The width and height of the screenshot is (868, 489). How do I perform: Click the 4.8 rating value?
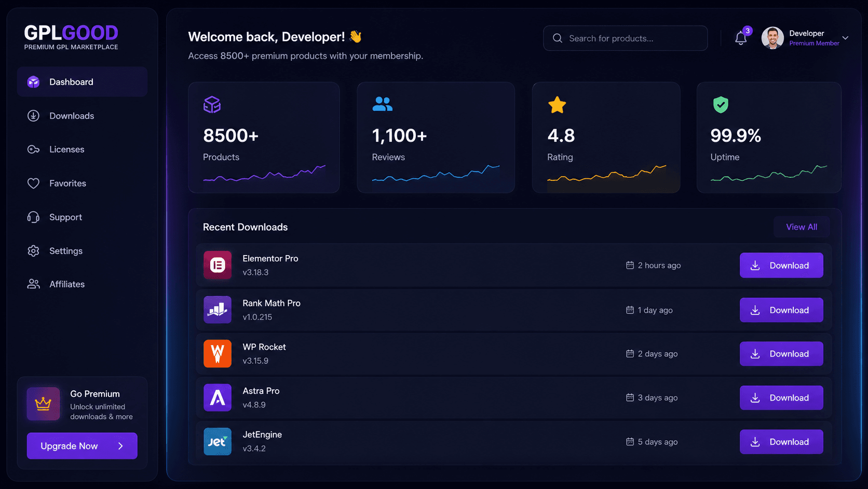click(561, 136)
